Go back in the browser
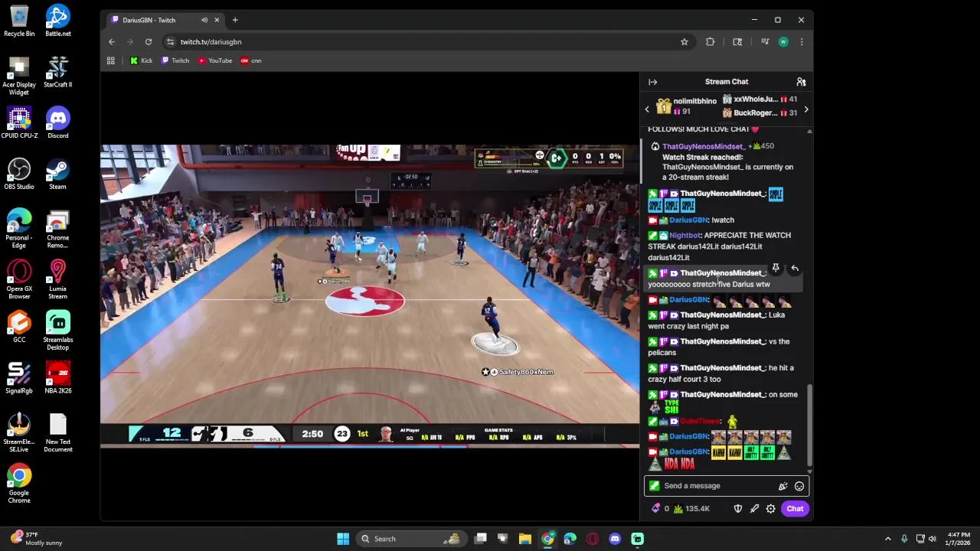This screenshot has width=980, height=551. (112, 42)
